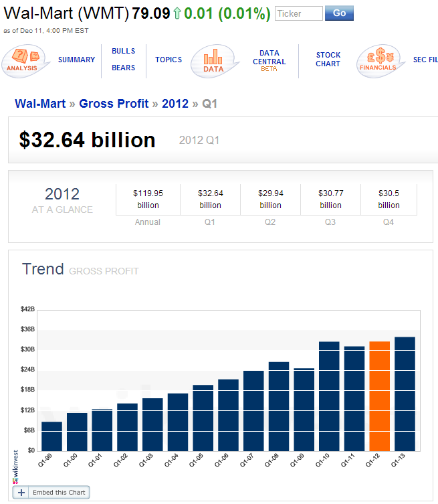
Task: Click the Go button
Action: coord(339,13)
